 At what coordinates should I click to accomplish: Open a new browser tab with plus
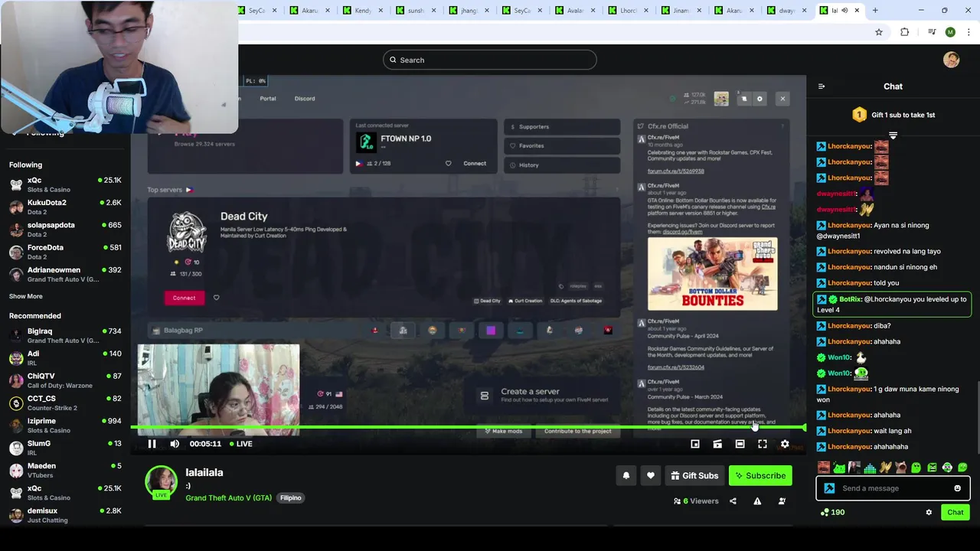pos(875,11)
